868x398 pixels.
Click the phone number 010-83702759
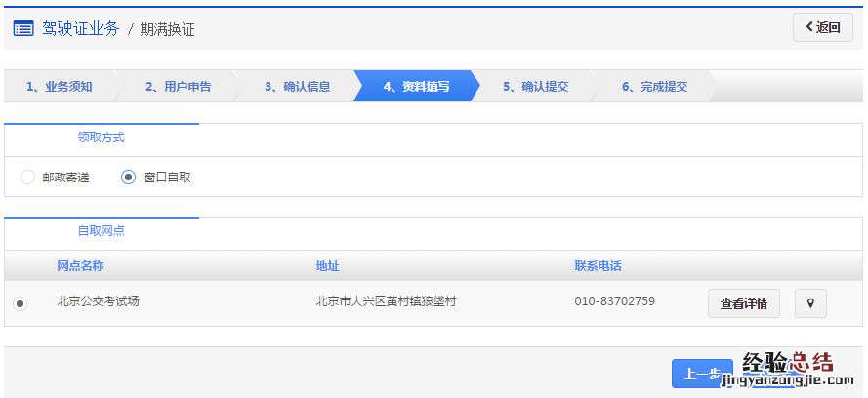[x=614, y=301]
